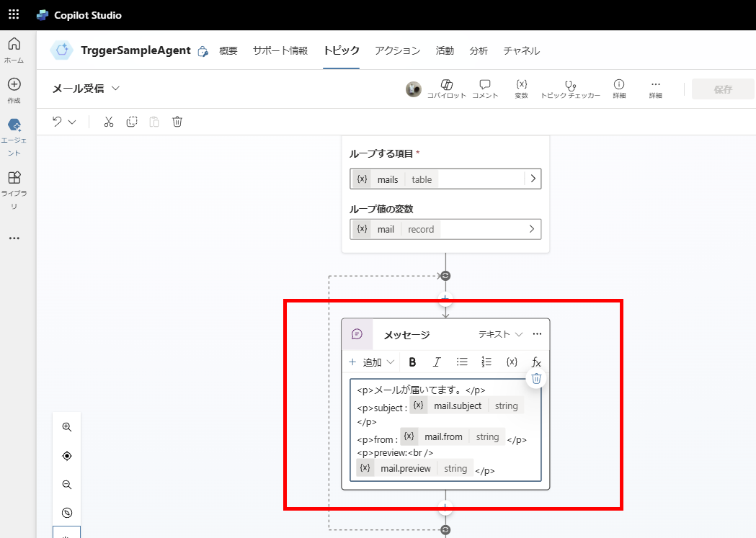The width and height of the screenshot is (756, 538).
Task: Delete the message text box via trash icon
Action: tap(535, 378)
